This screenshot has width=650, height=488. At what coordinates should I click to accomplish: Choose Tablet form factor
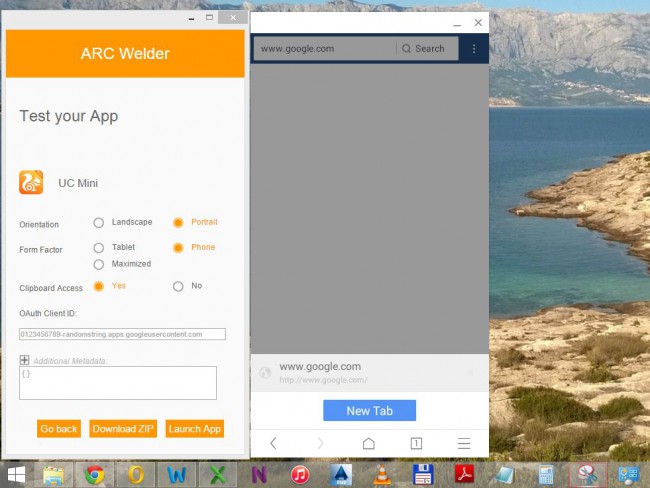pyautogui.click(x=99, y=248)
